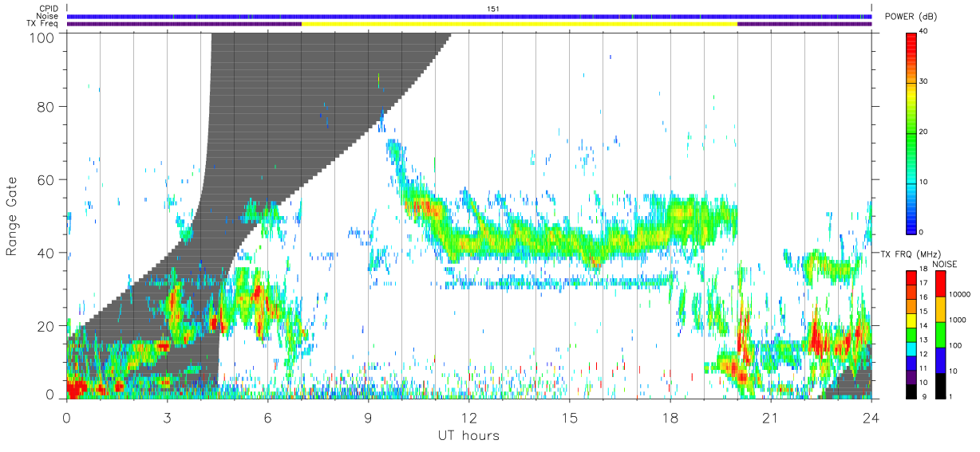Click the 17 tick on TX FRQ scale
Viewport: 980px width, 452px height.
[x=923, y=284]
